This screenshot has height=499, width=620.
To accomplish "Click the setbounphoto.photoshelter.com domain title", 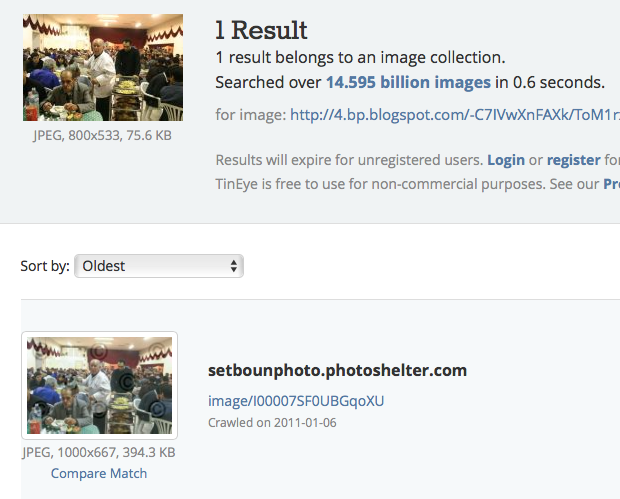I will (x=337, y=370).
